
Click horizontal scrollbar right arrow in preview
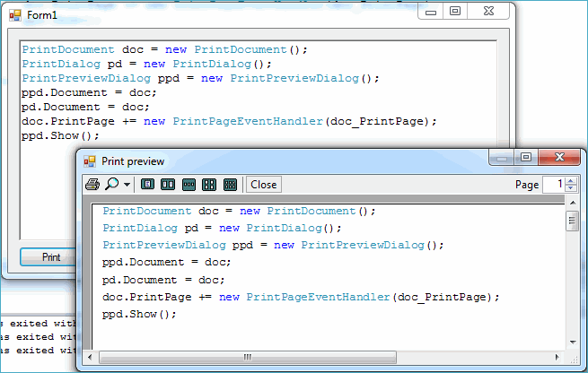pos(557,357)
